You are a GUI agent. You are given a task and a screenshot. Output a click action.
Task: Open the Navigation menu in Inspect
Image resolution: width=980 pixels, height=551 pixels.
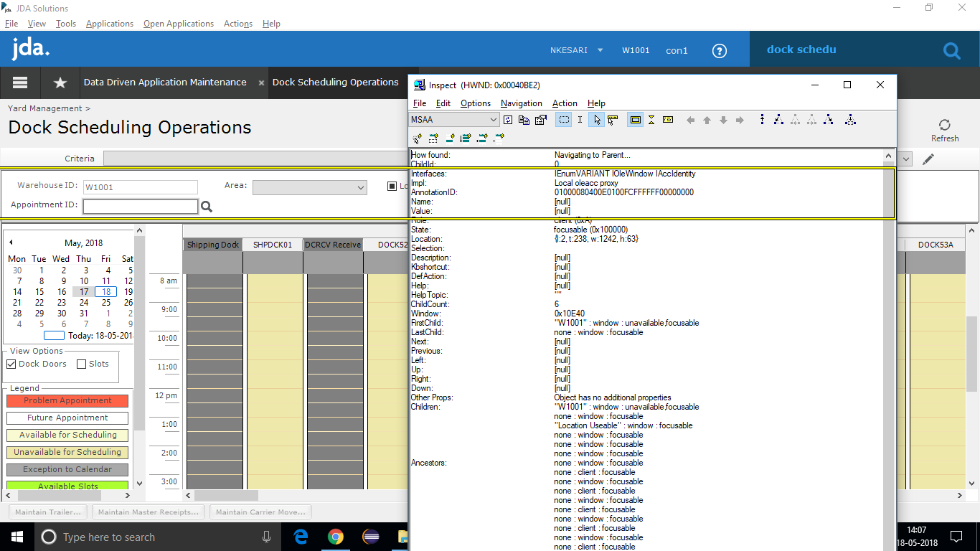point(521,103)
